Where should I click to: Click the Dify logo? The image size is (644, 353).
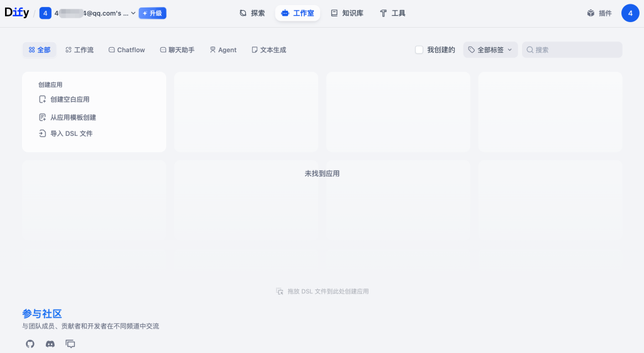tap(17, 13)
